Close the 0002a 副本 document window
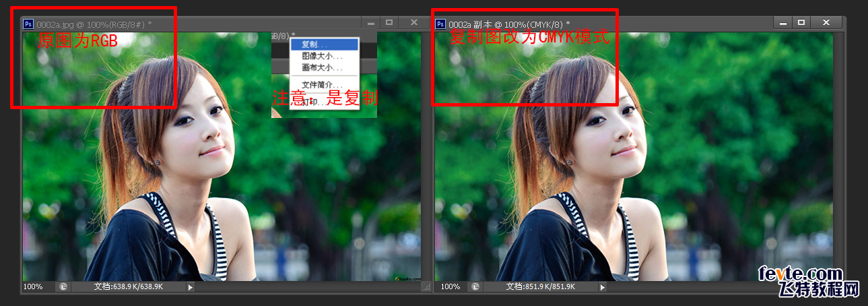This screenshot has height=306, width=868. point(826,23)
